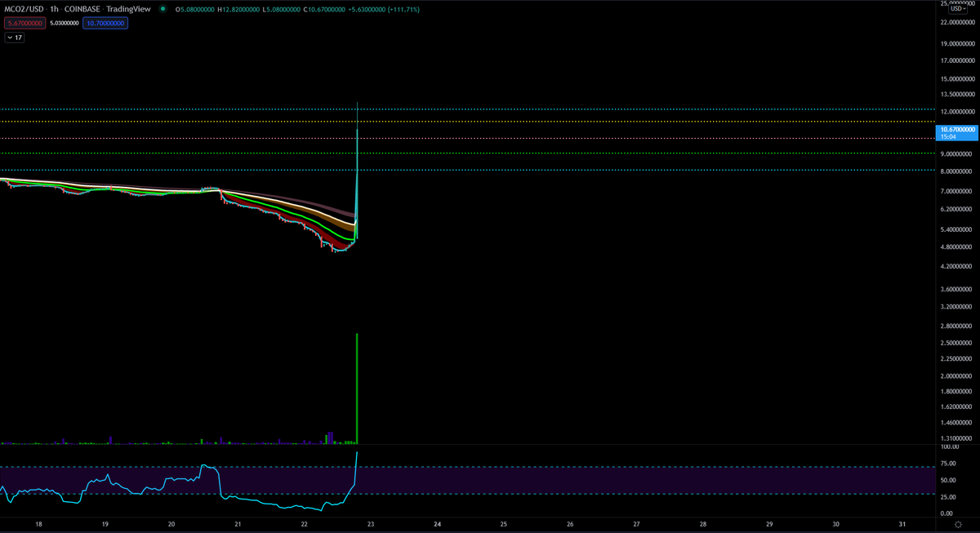Click the 22.00000000 price scale label
The height and width of the screenshot is (533, 980).
(x=957, y=23)
